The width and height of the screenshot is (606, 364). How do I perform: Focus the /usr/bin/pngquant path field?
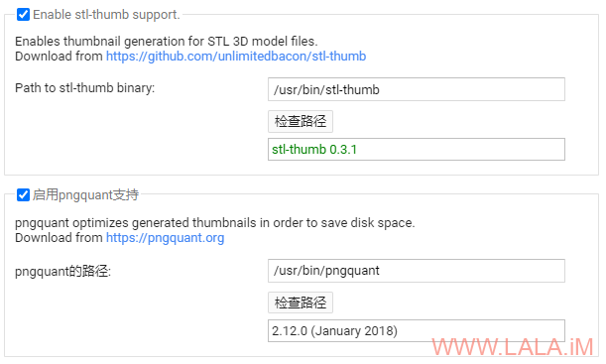417,271
